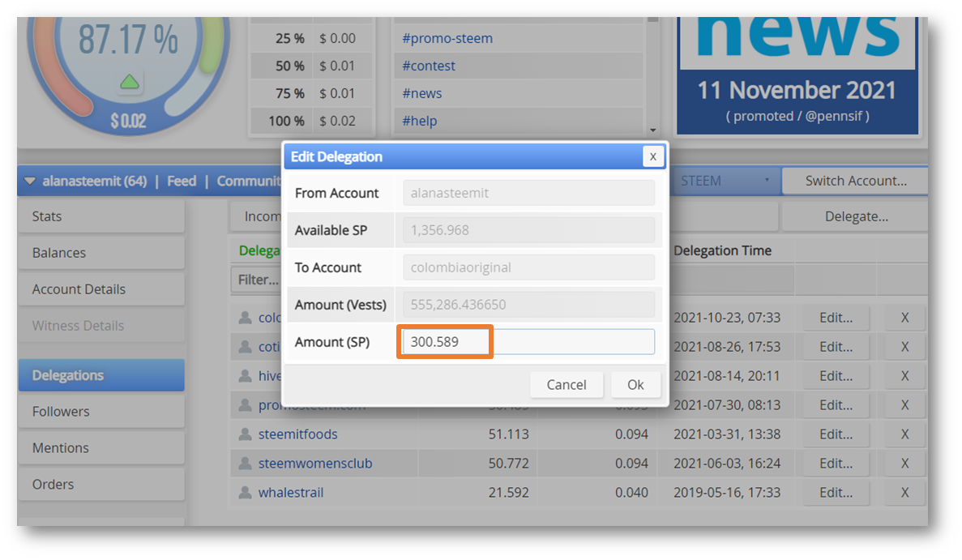Open the Balances section
This screenshot has width=962, height=560.
(101, 253)
